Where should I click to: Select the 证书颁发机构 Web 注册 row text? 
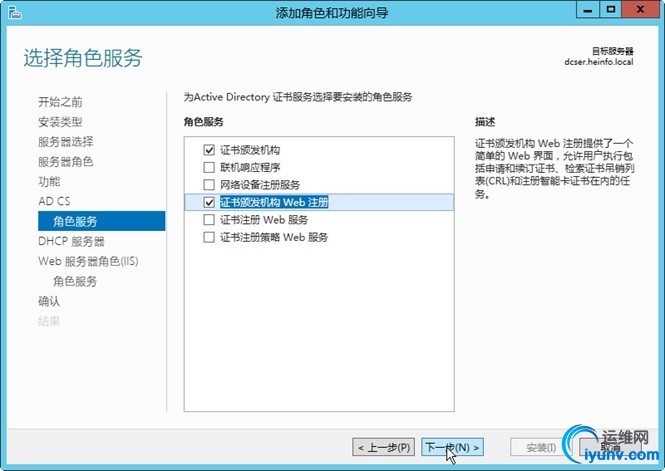[274, 202]
